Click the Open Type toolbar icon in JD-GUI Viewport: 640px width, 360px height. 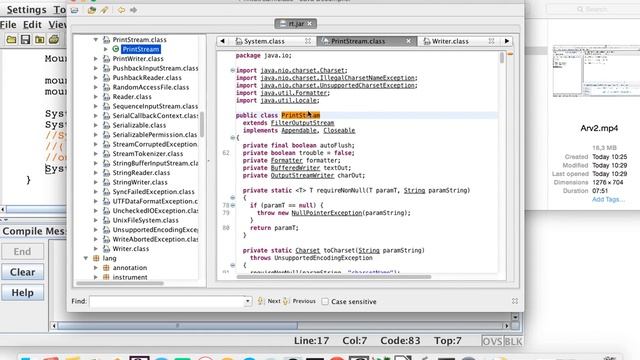tap(91, 10)
